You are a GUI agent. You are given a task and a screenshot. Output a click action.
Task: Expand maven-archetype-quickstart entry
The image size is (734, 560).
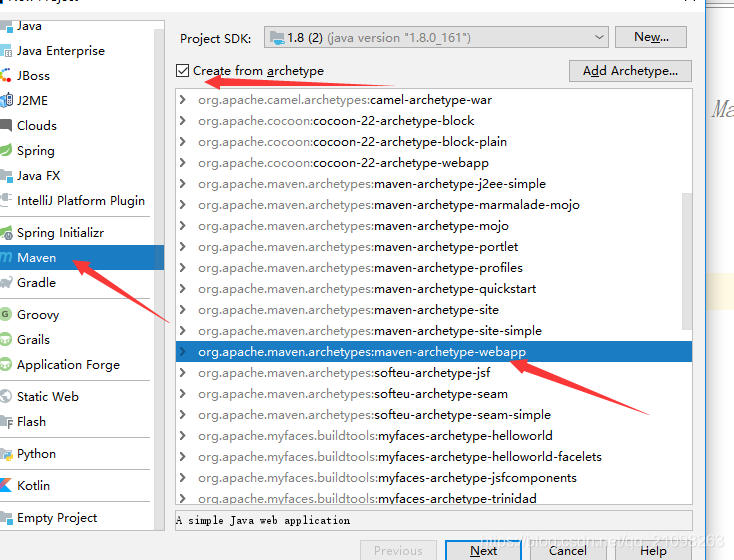point(183,289)
